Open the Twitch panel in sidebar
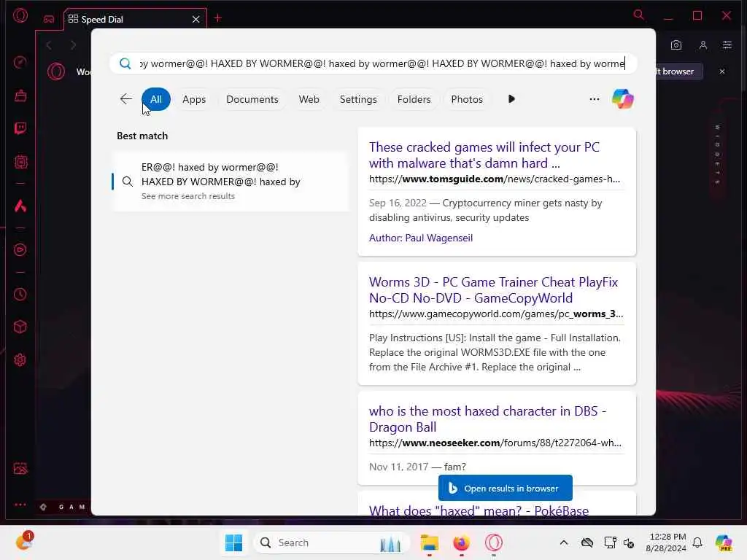This screenshot has width=747, height=560. [x=20, y=128]
